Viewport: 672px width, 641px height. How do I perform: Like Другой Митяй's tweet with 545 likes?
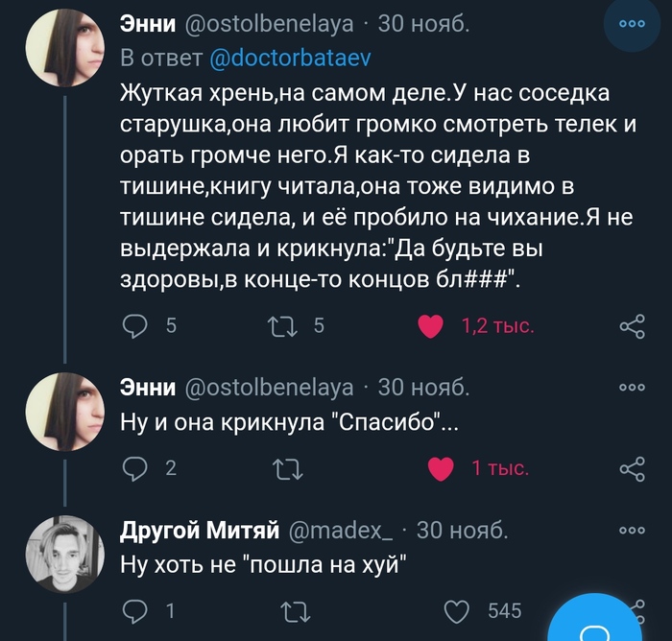point(460,610)
